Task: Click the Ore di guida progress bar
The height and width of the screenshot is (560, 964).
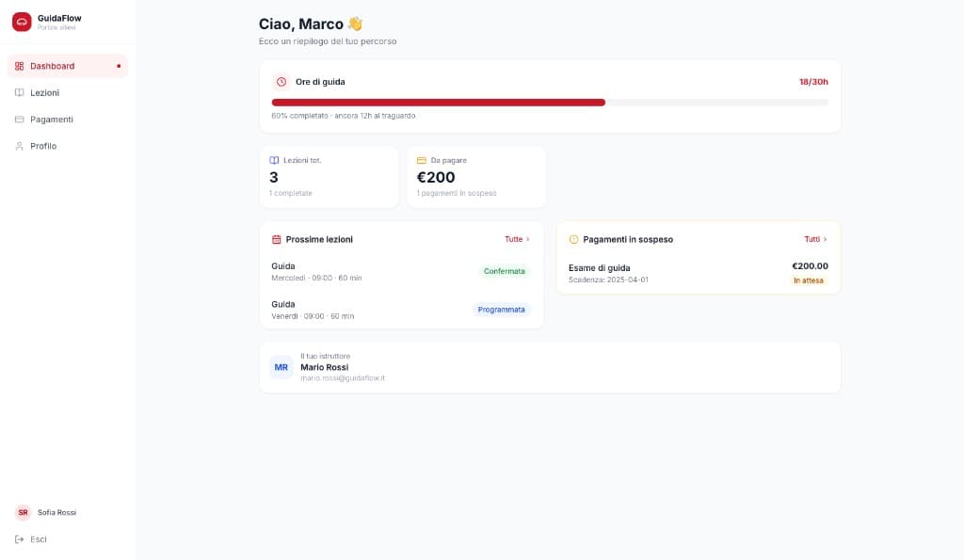Action: click(x=550, y=103)
